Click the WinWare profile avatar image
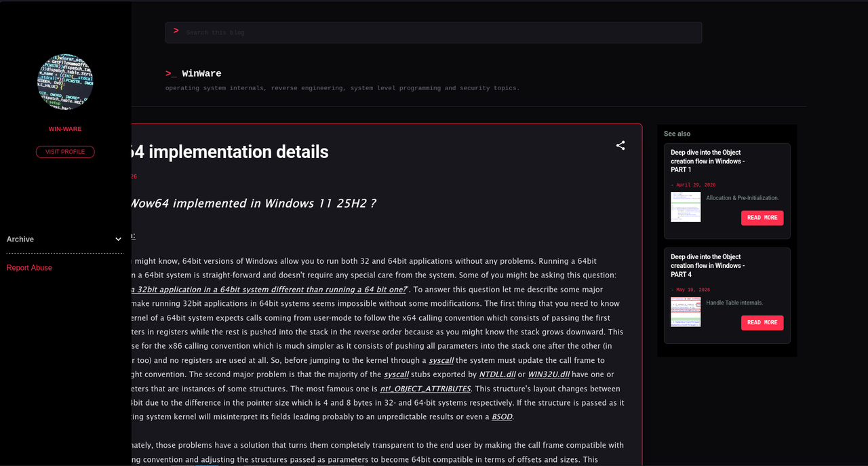The height and width of the screenshot is (466, 868). (x=65, y=82)
